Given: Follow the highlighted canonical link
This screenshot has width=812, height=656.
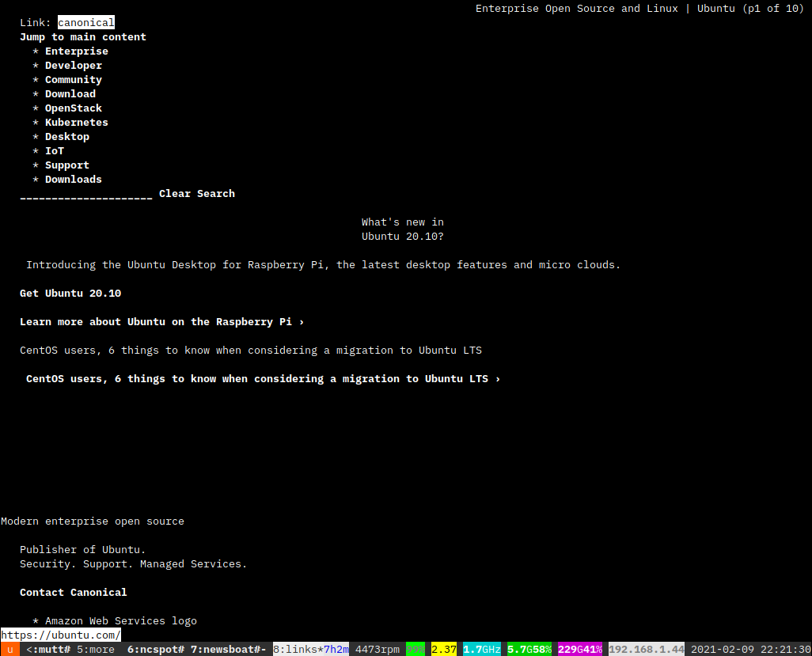Looking at the screenshot, I should tap(86, 22).
